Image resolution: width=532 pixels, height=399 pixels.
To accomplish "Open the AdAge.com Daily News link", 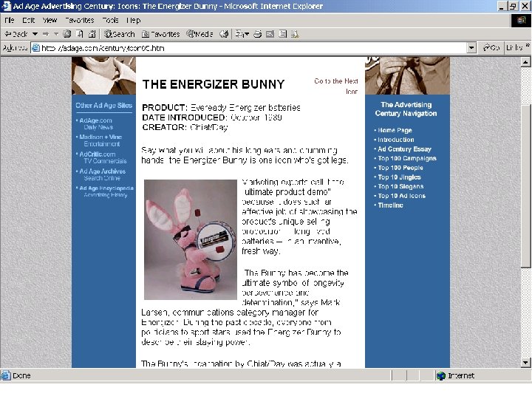I will pos(96,124).
